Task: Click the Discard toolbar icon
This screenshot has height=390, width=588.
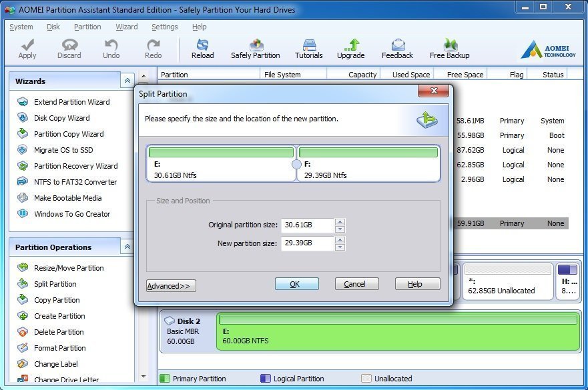Action: pyautogui.click(x=69, y=49)
